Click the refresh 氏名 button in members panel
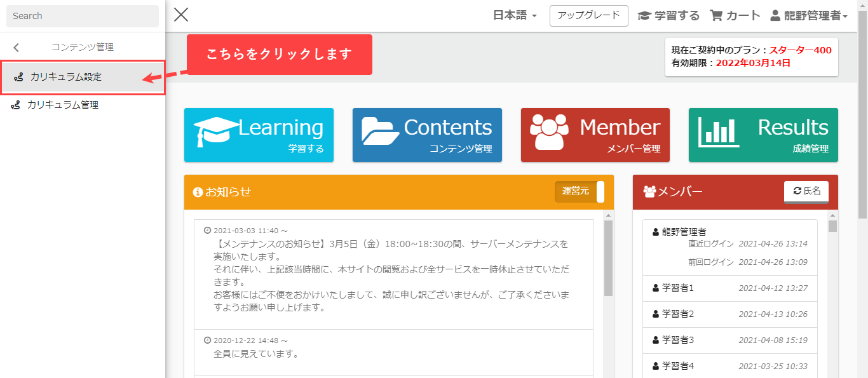The width and height of the screenshot is (868, 378). [x=806, y=191]
